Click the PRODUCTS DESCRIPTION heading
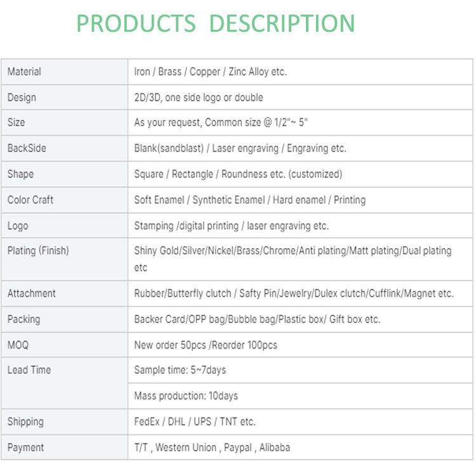 click(215, 23)
